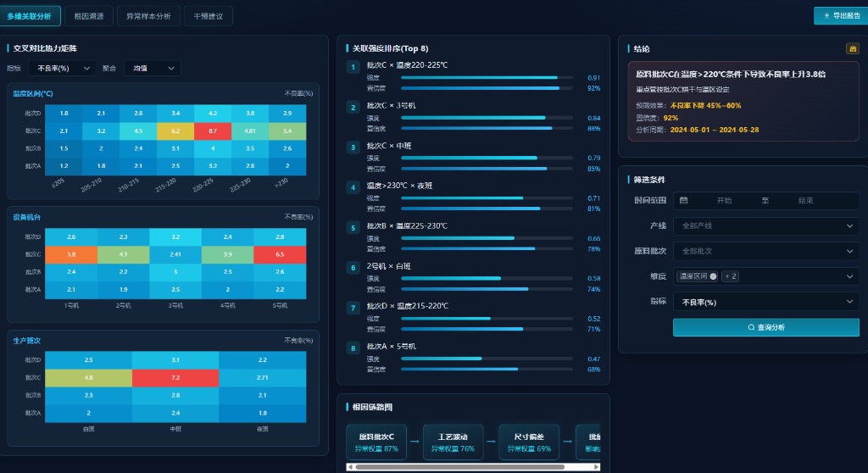868x473 pixels.
Task: Select the 干预建议 tab
Action: (x=209, y=16)
